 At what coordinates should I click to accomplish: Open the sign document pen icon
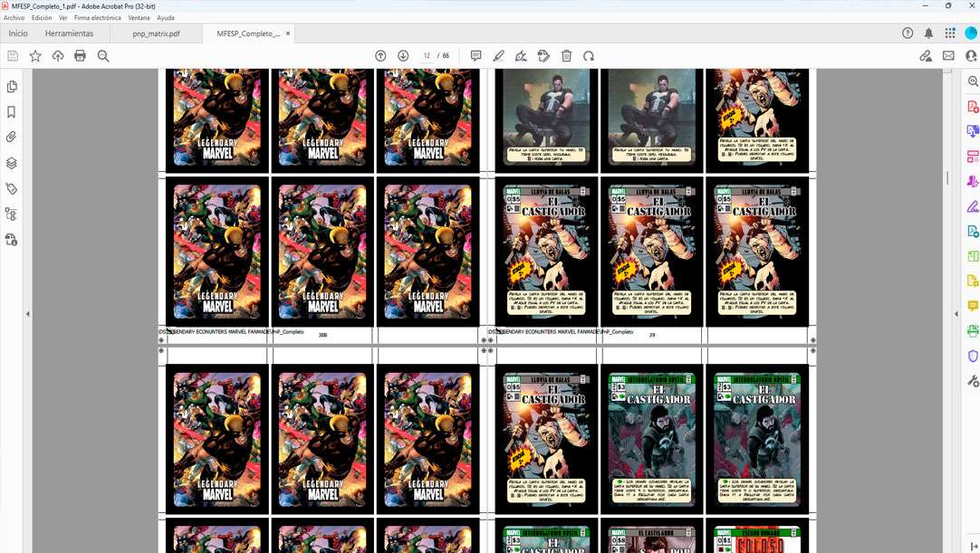click(521, 56)
